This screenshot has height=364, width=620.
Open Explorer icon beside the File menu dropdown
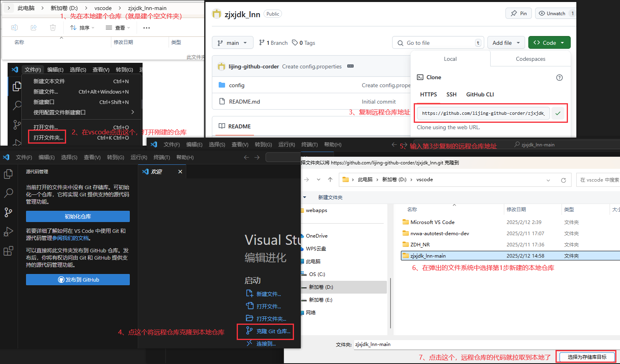(x=17, y=86)
